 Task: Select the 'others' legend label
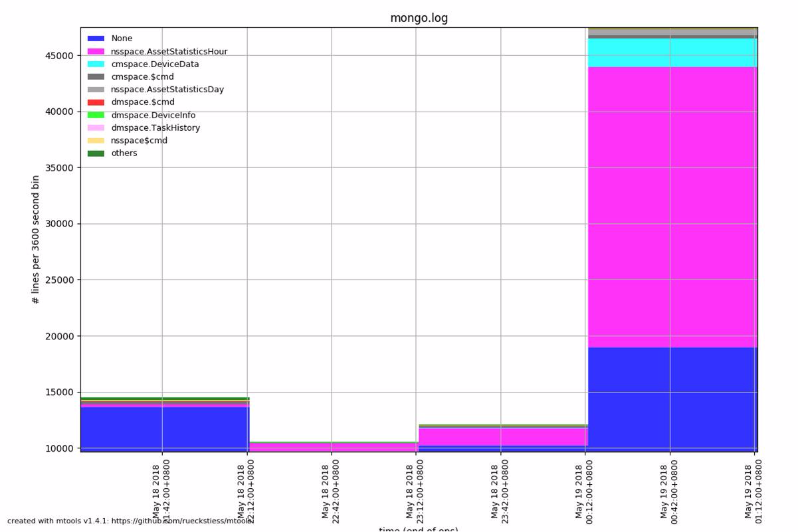tap(124, 153)
